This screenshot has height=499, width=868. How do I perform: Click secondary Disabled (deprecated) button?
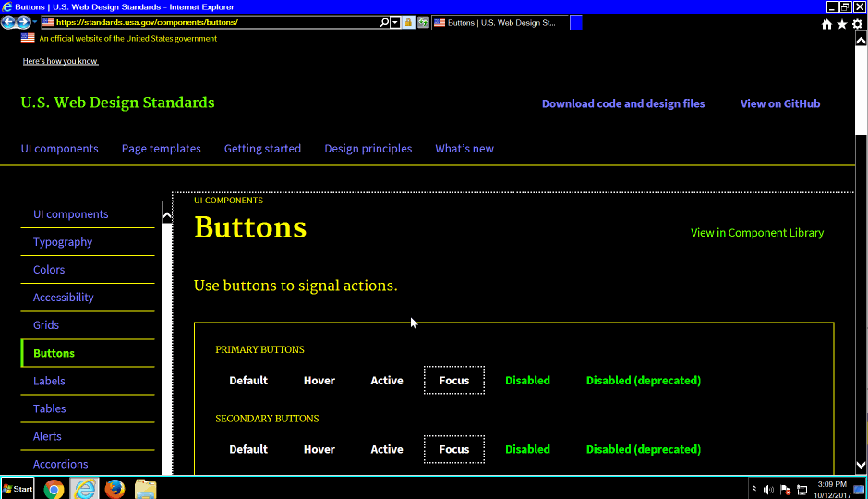coord(644,449)
